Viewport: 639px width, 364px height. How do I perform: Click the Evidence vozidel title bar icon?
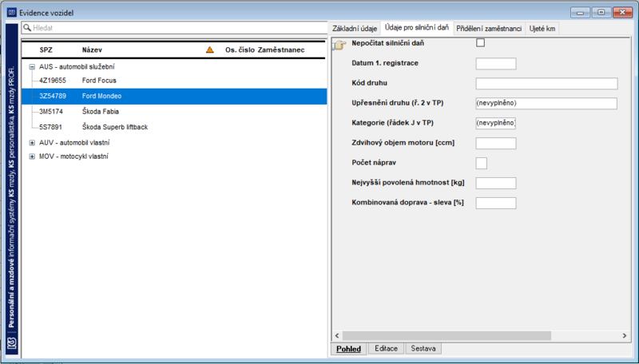click(12, 13)
